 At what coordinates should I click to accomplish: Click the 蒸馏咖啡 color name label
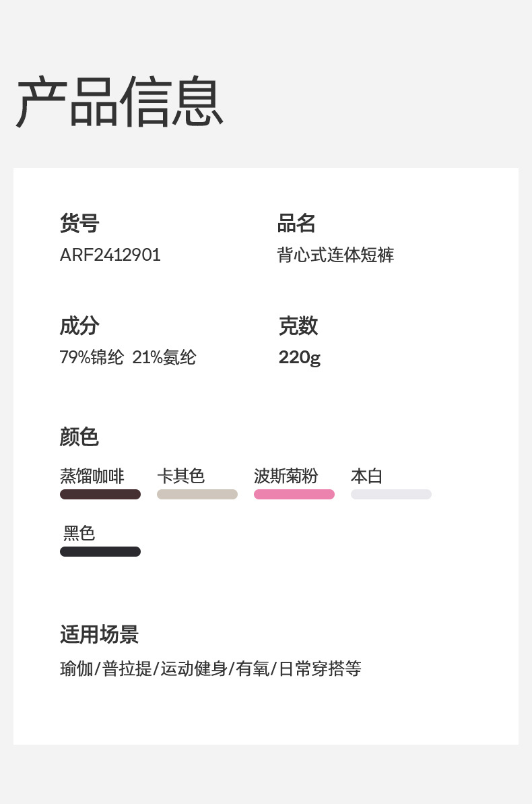click(x=92, y=476)
